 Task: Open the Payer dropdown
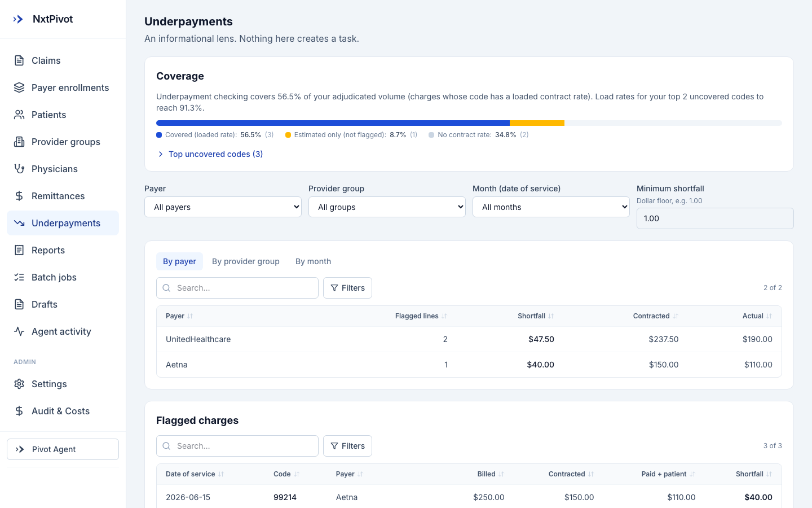(223, 207)
